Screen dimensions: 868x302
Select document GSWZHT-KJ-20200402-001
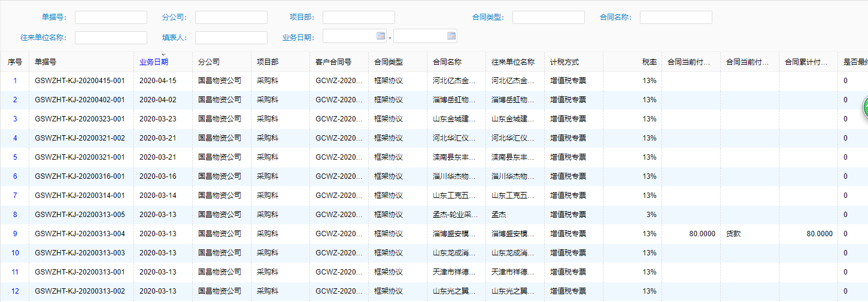point(80,100)
